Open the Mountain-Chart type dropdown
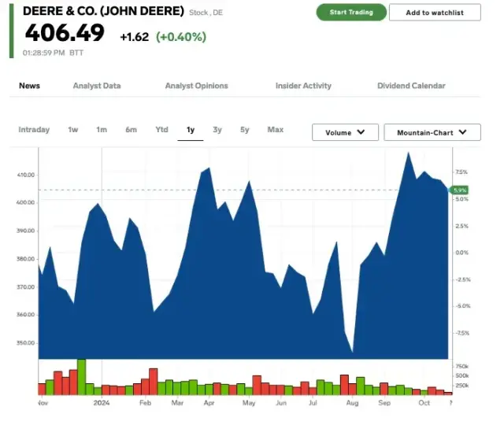This screenshot has width=504, height=425. tap(432, 132)
